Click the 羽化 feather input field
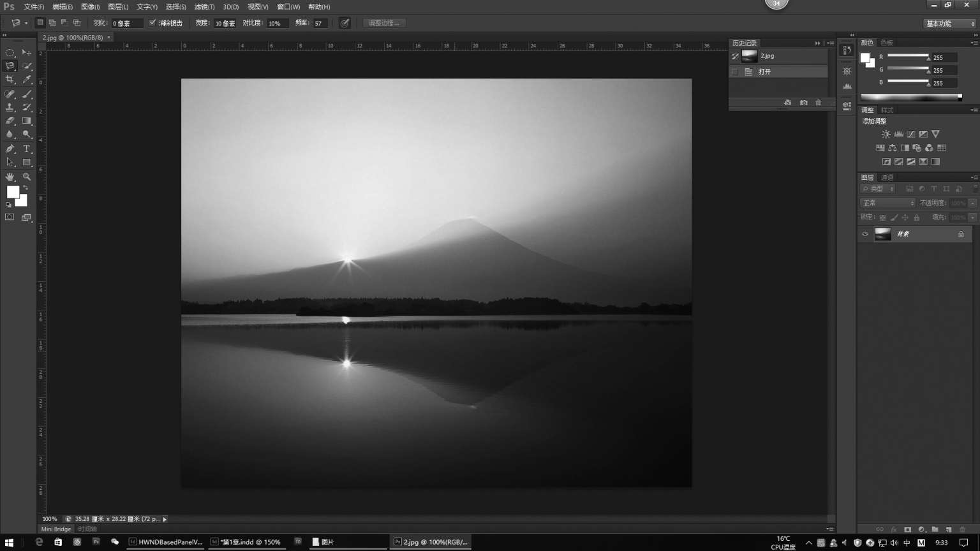Image resolution: width=980 pixels, height=551 pixels. (x=127, y=23)
